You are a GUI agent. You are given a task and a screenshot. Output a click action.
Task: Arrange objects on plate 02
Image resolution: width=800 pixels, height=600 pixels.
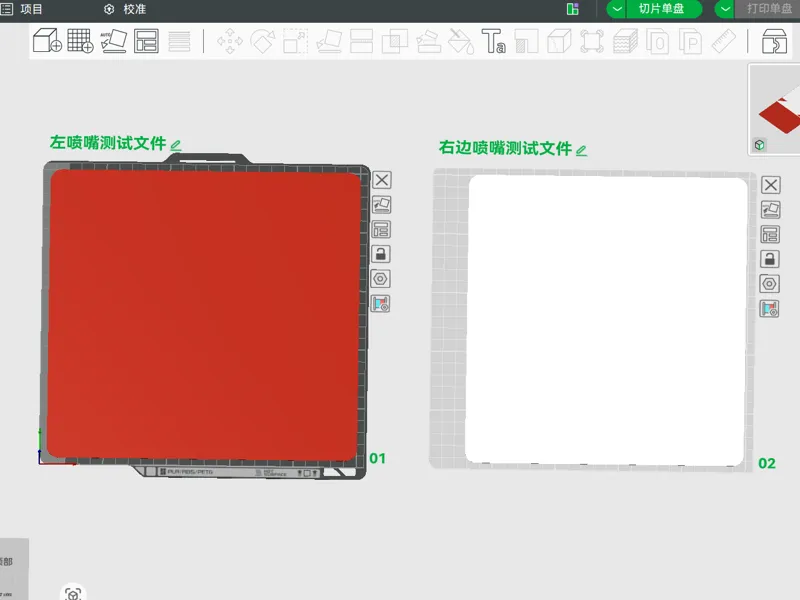pyautogui.click(x=770, y=235)
